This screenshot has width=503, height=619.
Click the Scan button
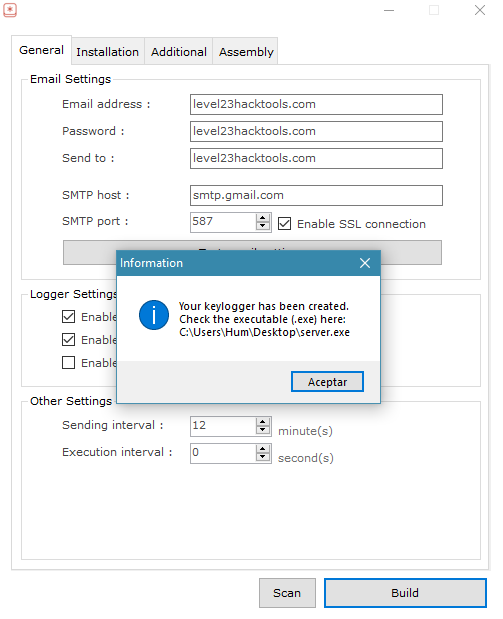click(x=287, y=593)
